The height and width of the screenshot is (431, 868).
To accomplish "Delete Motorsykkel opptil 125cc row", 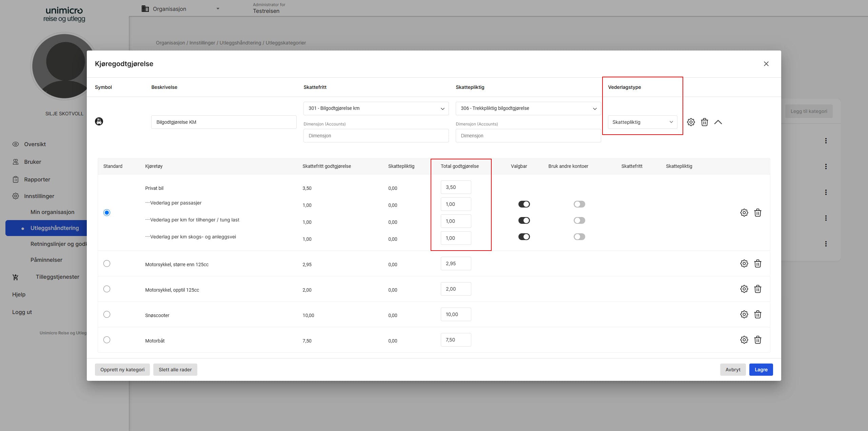I will (x=757, y=289).
